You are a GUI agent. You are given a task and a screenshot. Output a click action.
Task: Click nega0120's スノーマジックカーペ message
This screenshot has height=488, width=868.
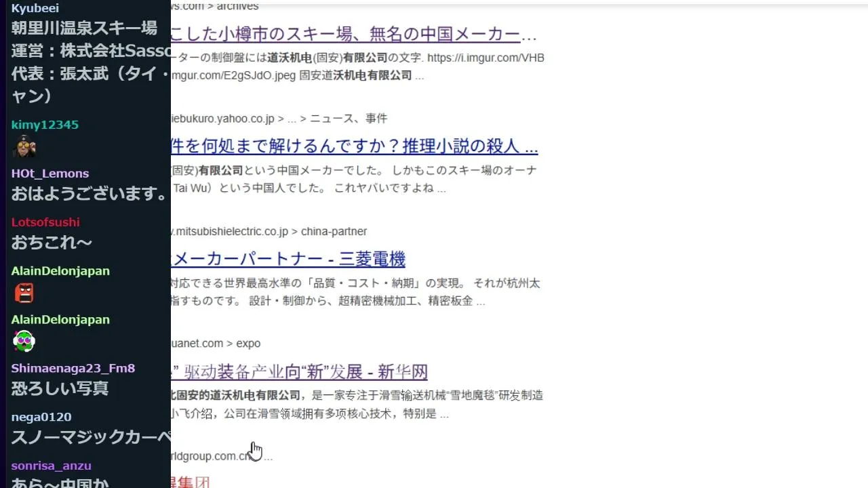pyautogui.click(x=91, y=437)
